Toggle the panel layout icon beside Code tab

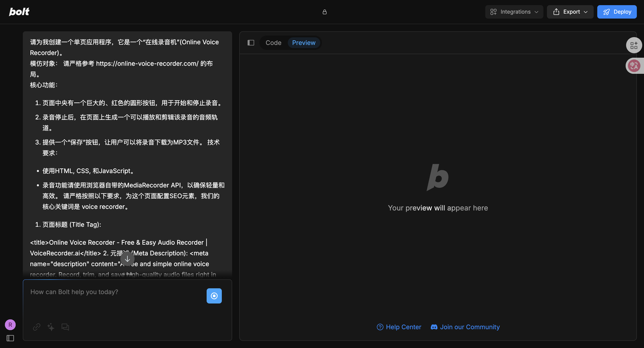[251, 43]
